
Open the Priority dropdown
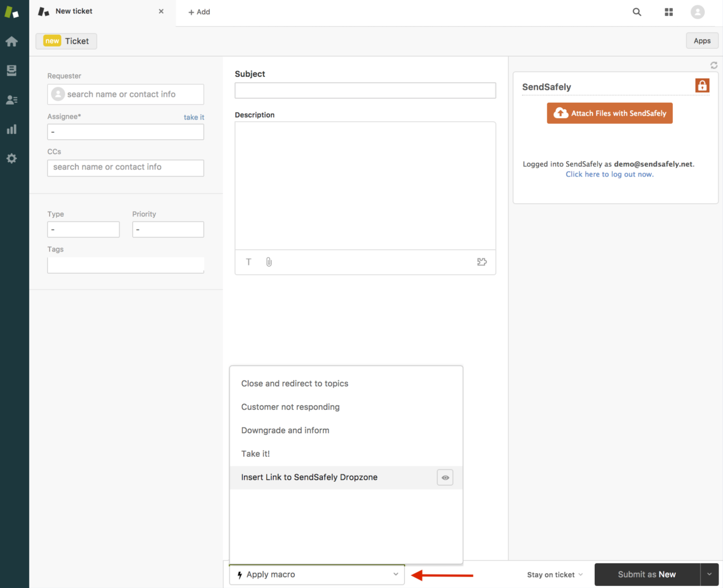(168, 229)
